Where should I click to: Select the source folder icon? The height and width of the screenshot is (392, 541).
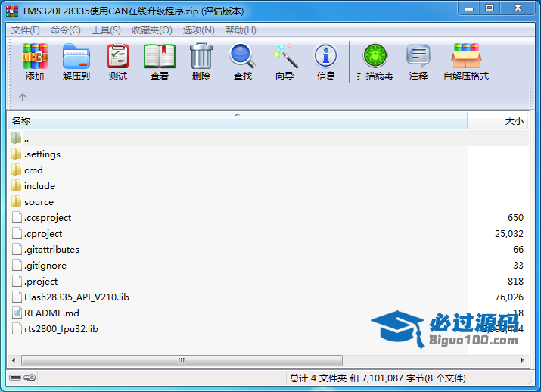pyautogui.click(x=16, y=201)
